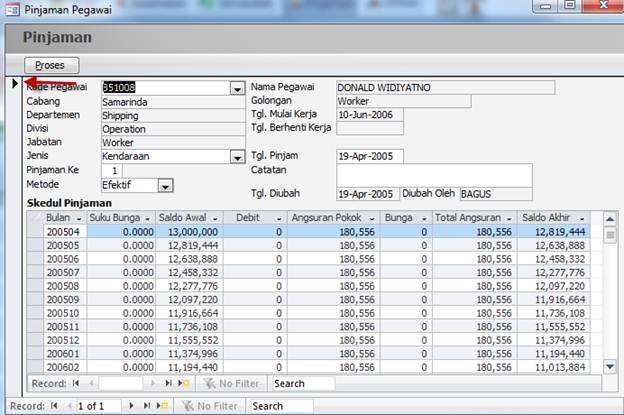
Task: Create new record in subform navigator
Action: 184,383
